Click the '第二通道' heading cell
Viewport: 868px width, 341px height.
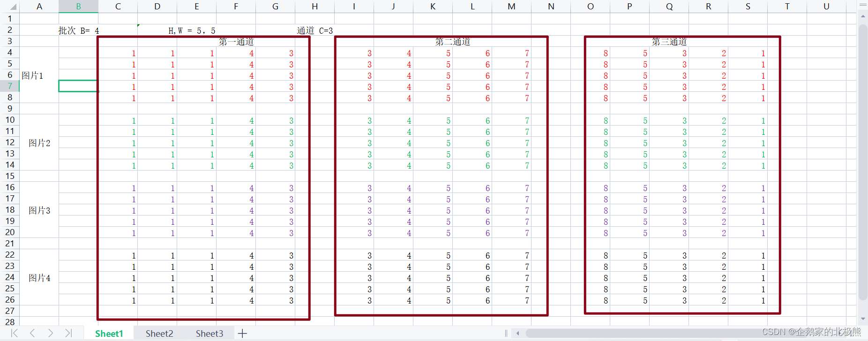tap(453, 42)
